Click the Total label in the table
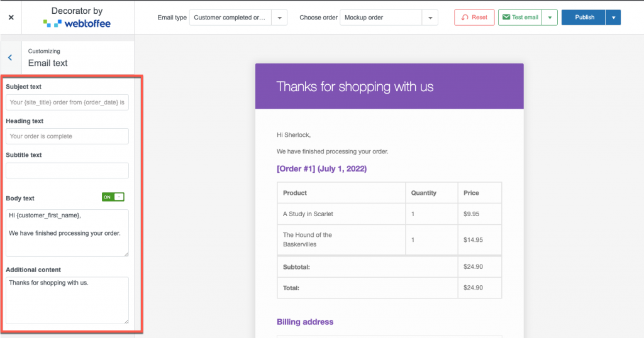Screen dimensions: 644x338 coord(291,288)
